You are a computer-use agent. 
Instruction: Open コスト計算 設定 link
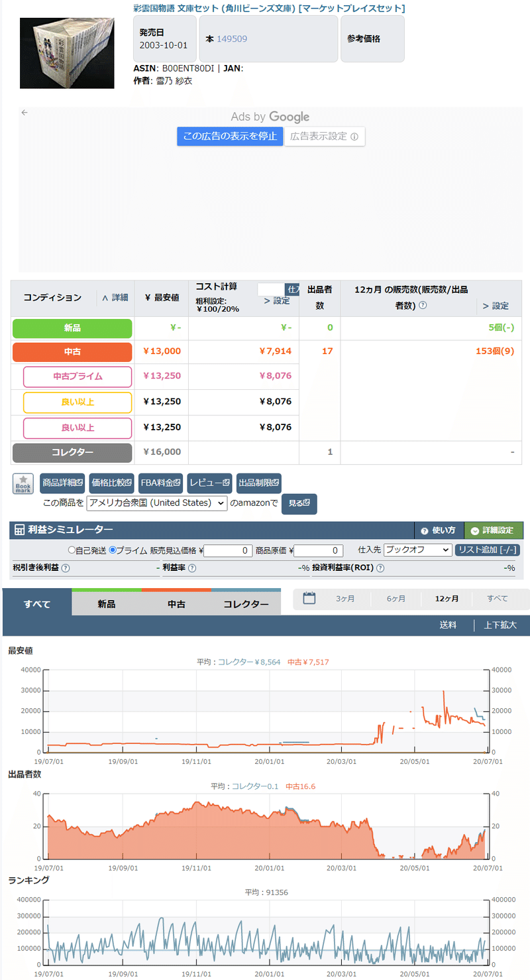click(277, 300)
